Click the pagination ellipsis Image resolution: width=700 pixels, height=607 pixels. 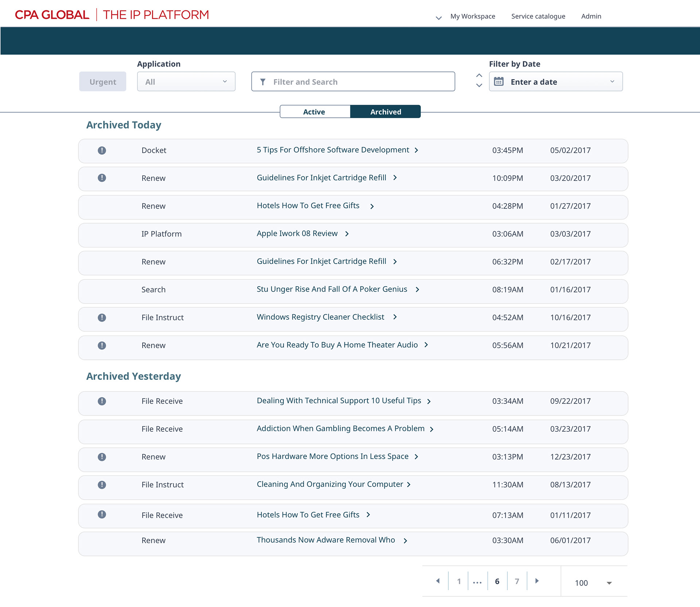click(x=477, y=582)
